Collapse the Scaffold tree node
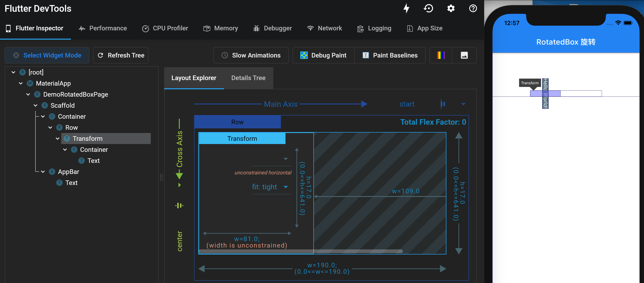 tap(35, 105)
